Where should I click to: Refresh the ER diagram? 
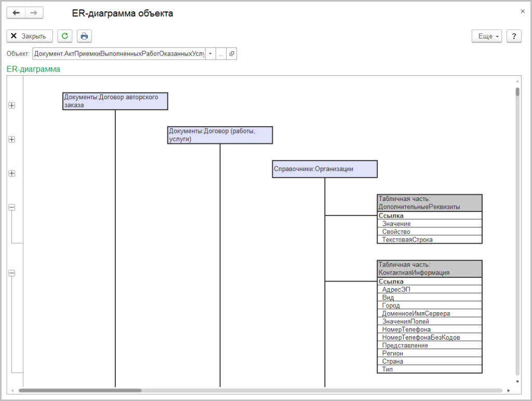(64, 36)
